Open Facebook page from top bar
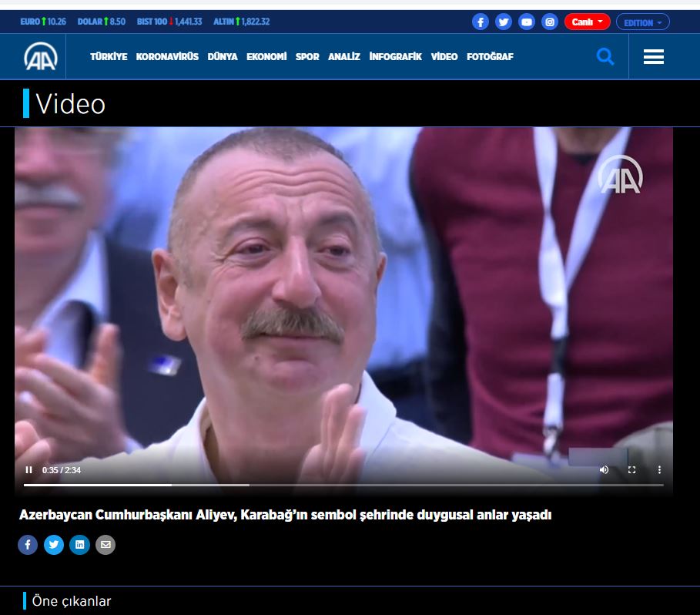Screen dimensions: 700x615 [481, 22]
